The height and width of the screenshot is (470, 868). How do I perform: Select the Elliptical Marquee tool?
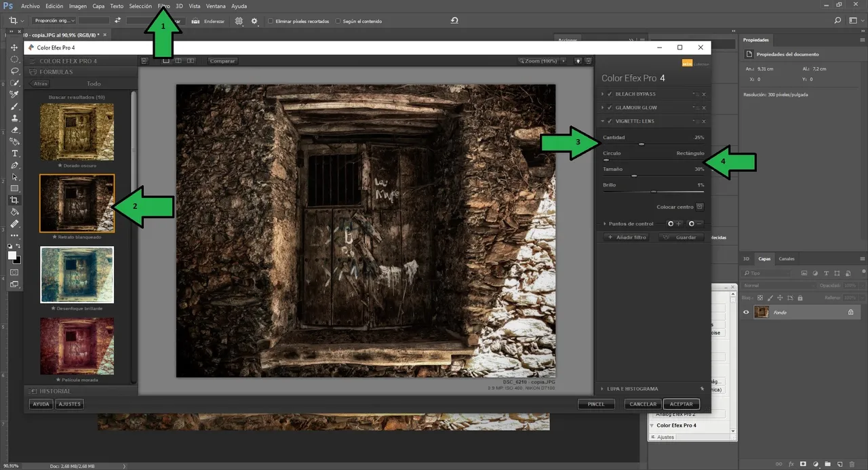click(x=14, y=60)
